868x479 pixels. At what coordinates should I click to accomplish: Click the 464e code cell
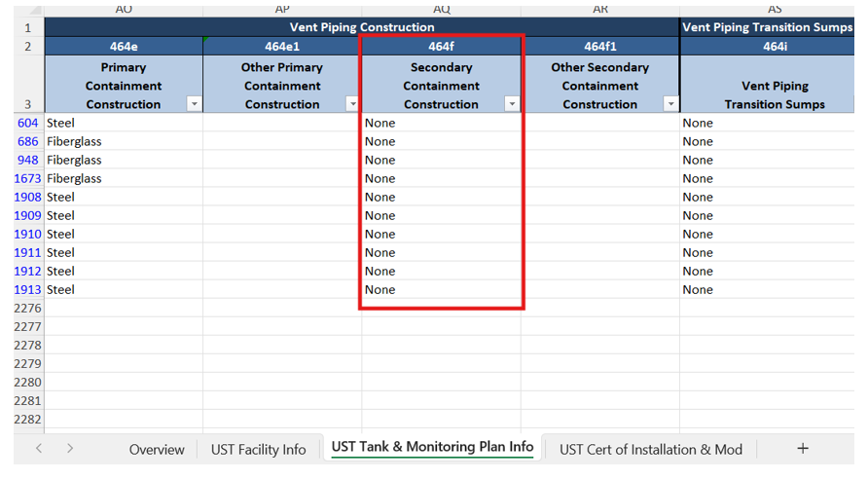(124, 47)
